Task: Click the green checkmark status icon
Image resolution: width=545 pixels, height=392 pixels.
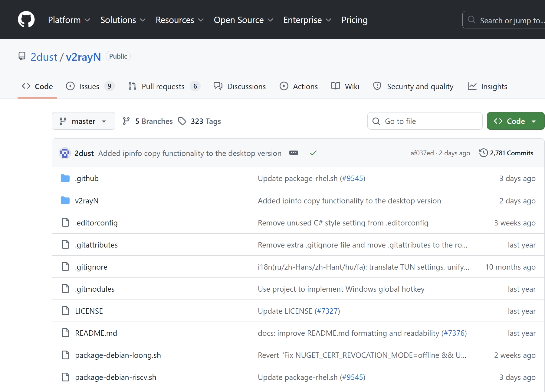Action: coord(313,153)
